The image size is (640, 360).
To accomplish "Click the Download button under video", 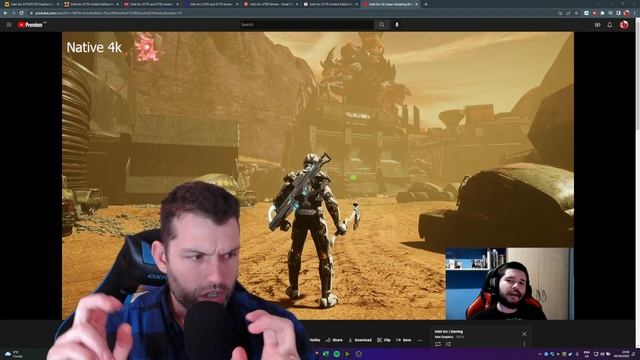I will point(360,340).
